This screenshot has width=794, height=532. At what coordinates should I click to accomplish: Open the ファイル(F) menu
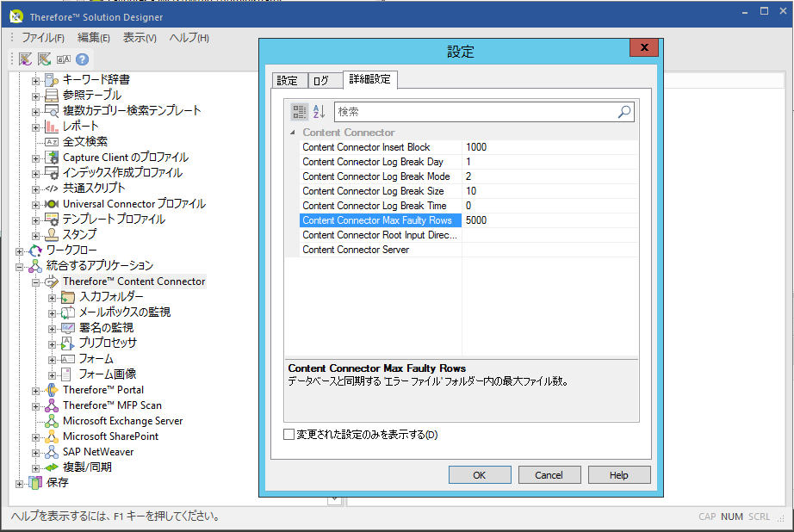pyautogui.click(x=42, y=38)
